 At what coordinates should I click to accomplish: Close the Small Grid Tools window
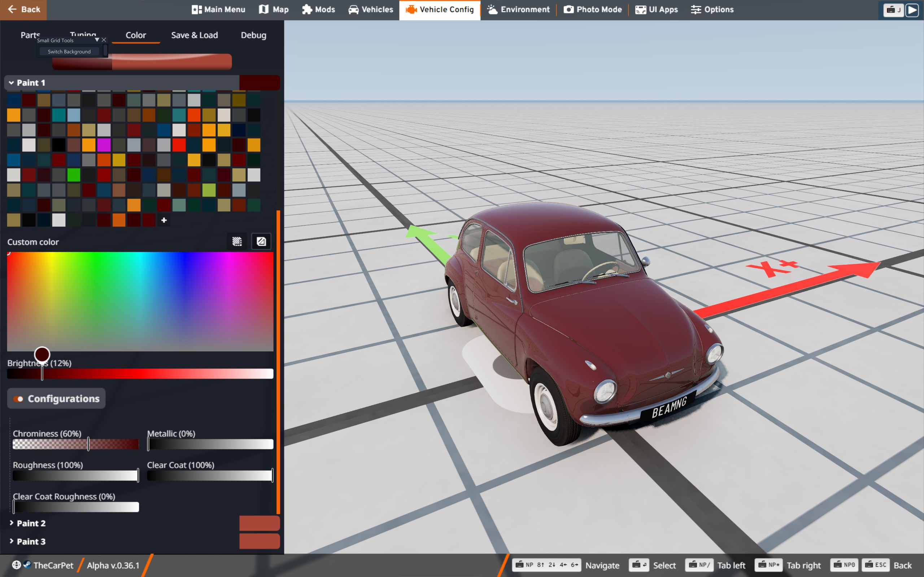point(104,40)
